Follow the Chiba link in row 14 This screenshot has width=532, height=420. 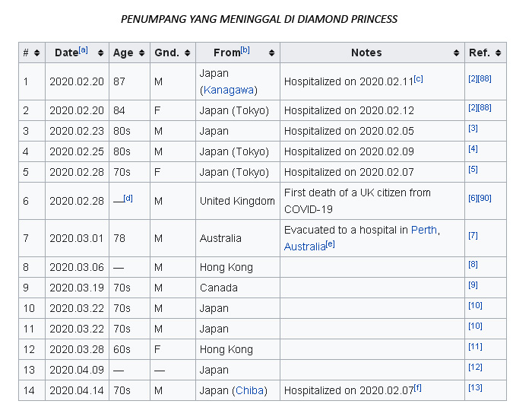point(249,390)
